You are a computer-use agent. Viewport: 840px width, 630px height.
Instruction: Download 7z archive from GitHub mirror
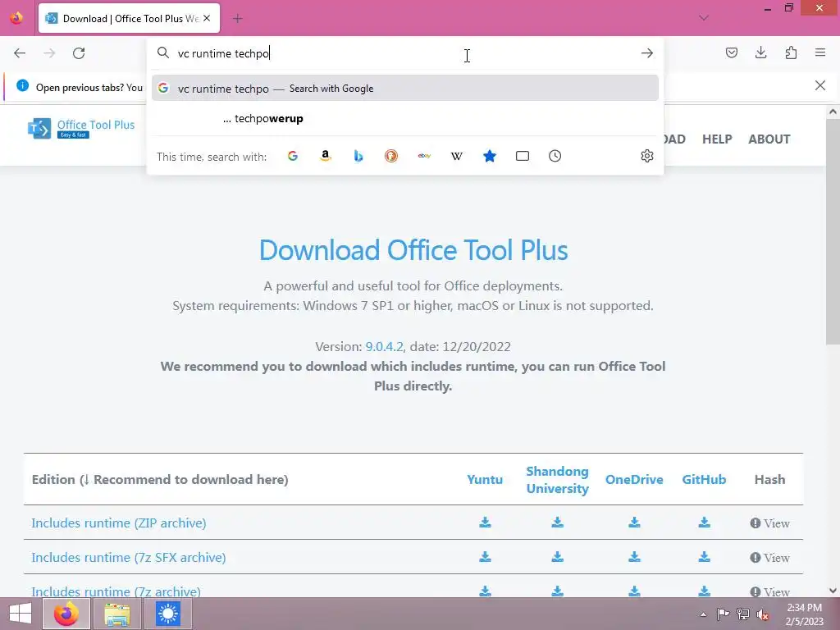(704, 591)
